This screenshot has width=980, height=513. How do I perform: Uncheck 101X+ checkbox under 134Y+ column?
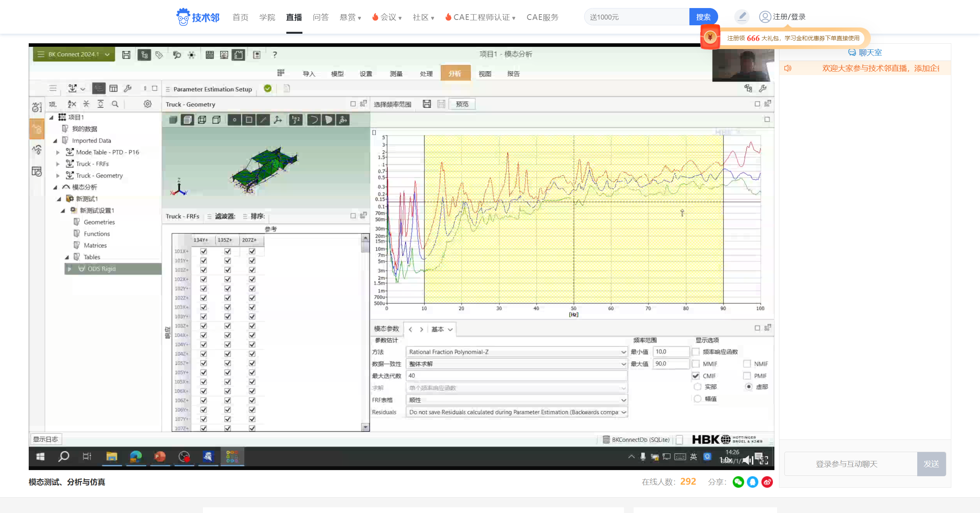click(204, 251)
